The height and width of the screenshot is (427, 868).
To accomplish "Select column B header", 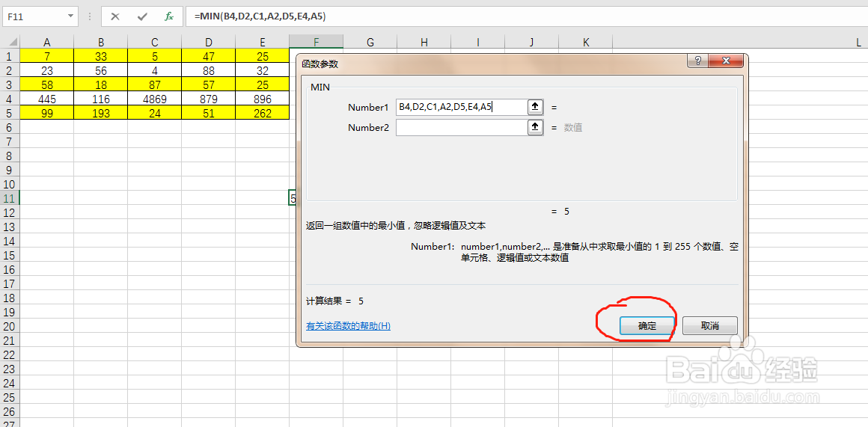I will click(101, 42).
